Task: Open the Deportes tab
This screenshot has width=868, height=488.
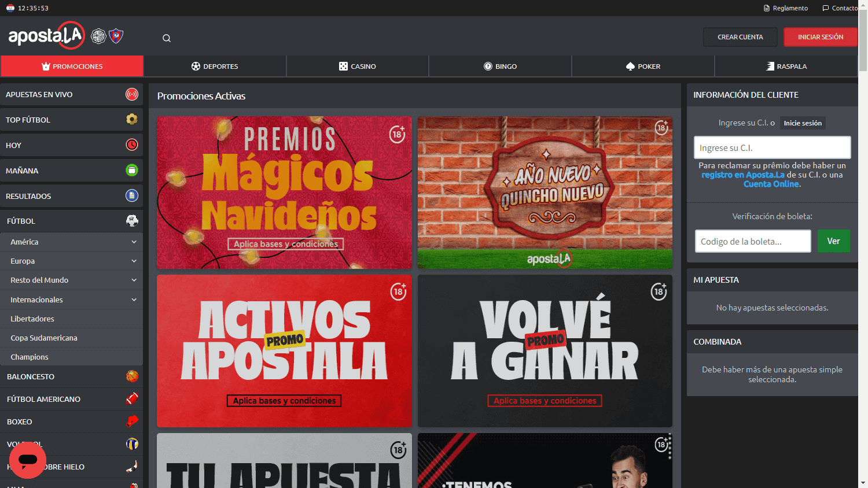Action: (215, 66)
